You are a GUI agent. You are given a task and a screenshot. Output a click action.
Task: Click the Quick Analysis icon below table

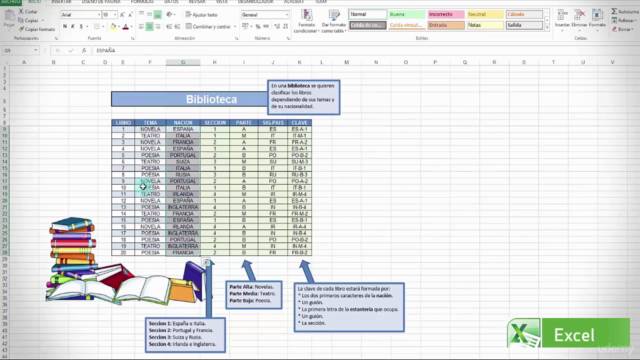[x=206, y=262]
